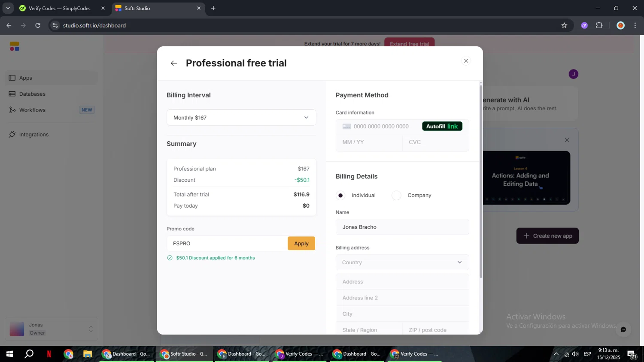Screen dimensions: 644x362
Task: Select the Individual radio button
Action: pyautogui.click(x=340, y=196)
